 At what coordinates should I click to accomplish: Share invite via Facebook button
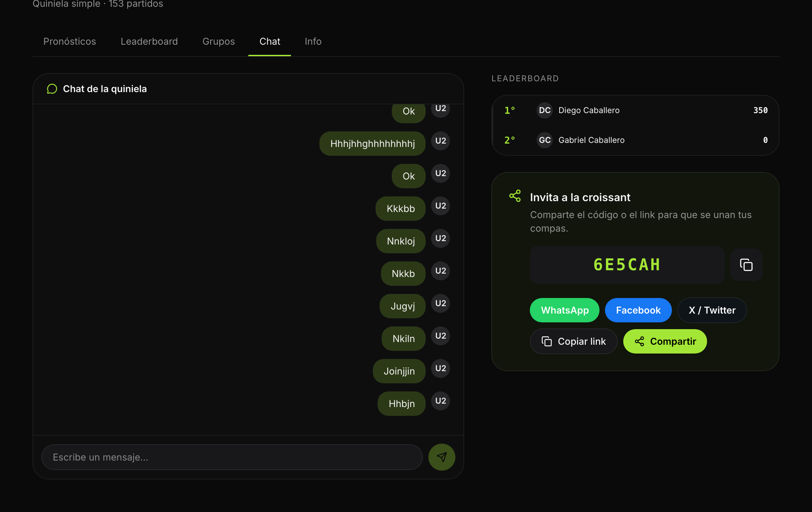(638, 310)
